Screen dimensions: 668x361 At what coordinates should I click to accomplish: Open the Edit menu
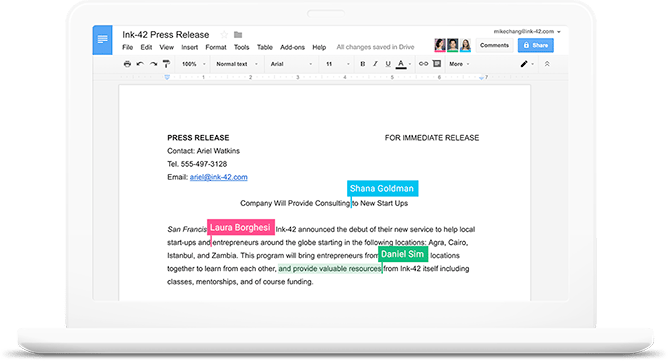pyautogui.click(x=146, y=47)
